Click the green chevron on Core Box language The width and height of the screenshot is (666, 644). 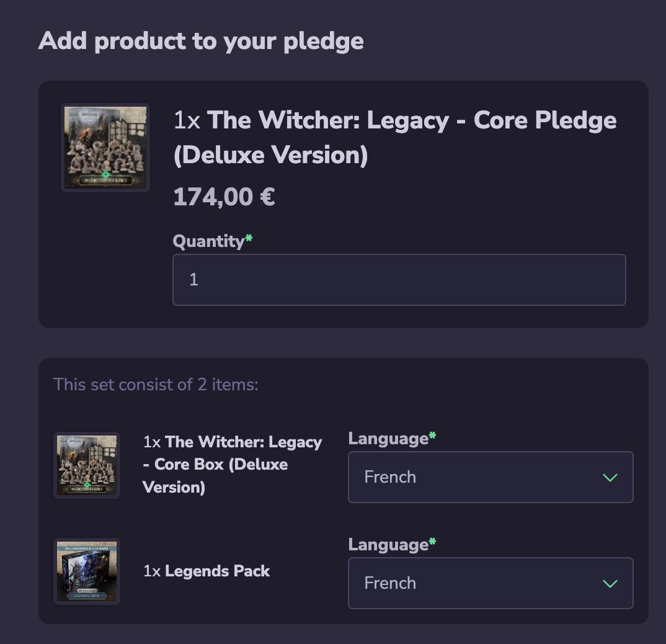tap(610, 478)
